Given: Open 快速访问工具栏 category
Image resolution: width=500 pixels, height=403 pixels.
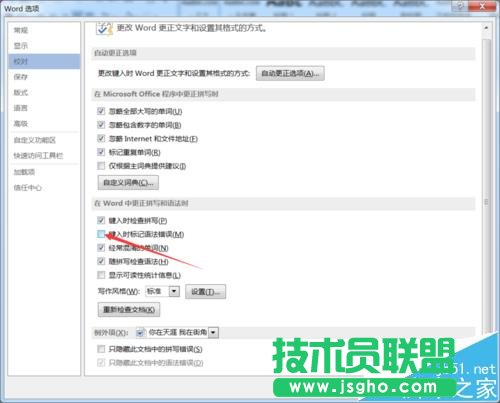Looking at the screenshot, I should tap(44, 156).
